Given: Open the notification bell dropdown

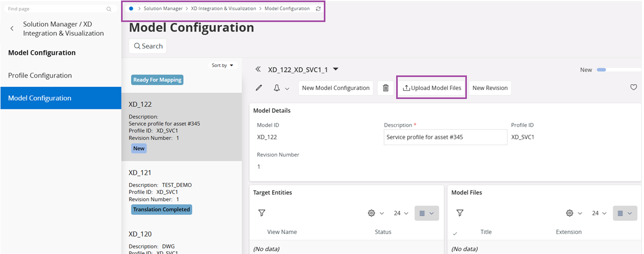Looking at the screenshot, I should [x=280, y=88].
